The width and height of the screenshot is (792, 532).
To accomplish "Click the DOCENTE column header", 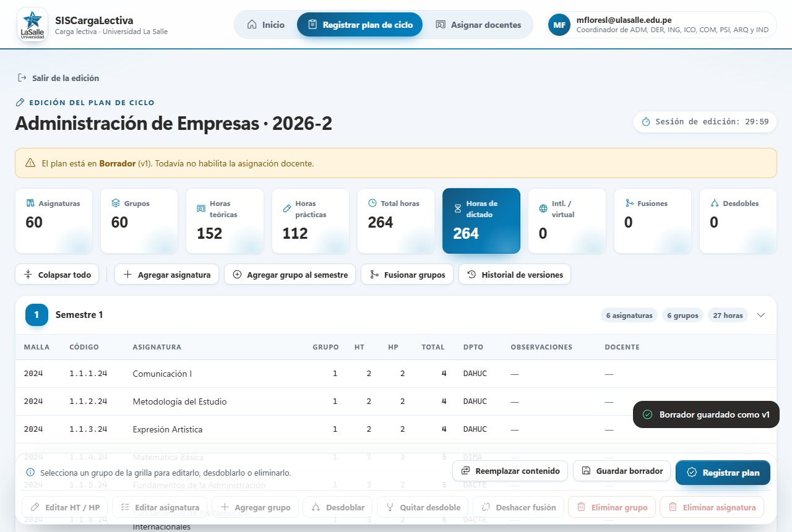I will click(622, 347).
